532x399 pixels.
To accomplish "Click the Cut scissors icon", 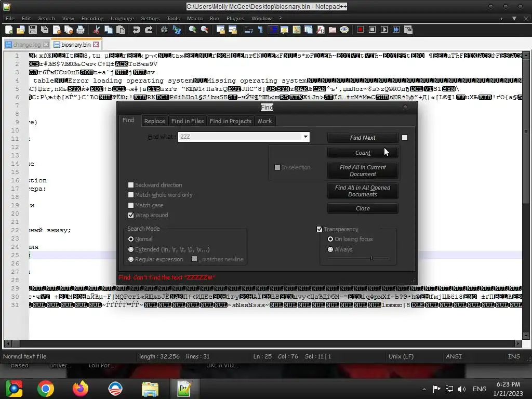I will click(x=96, y=30).
